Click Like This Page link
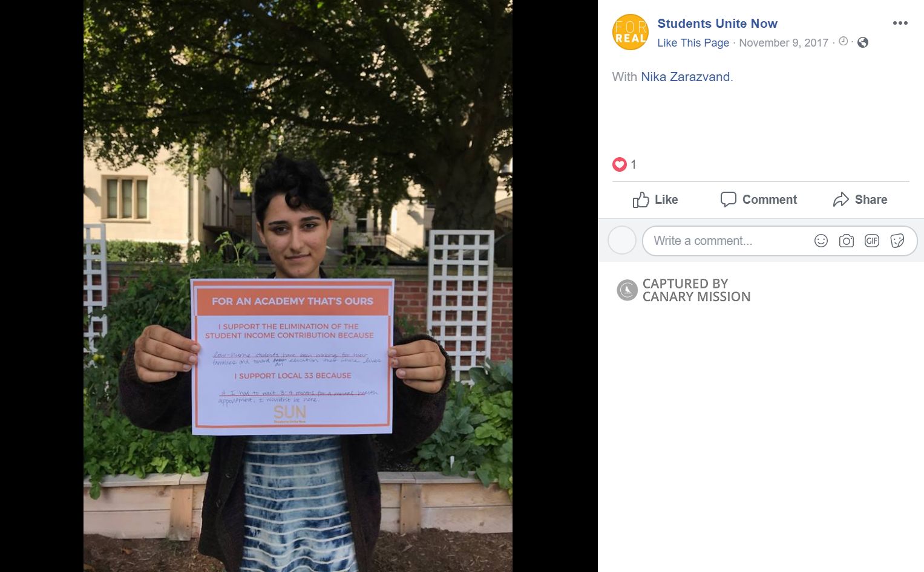 [693, 43]
